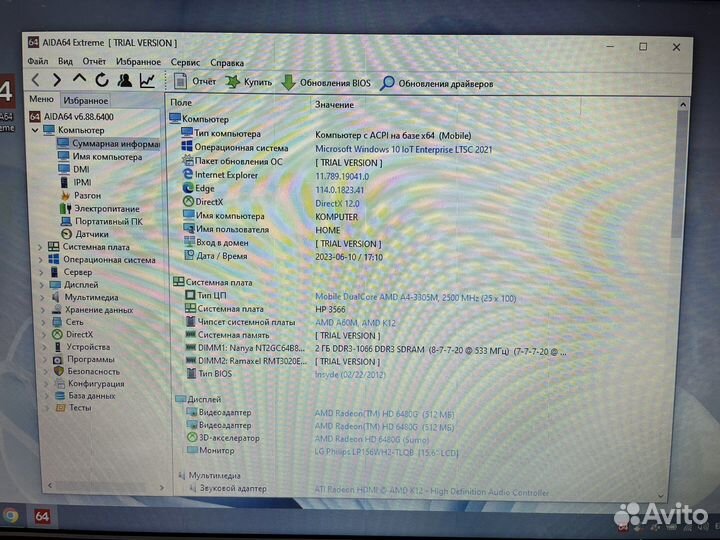The height and width of the screenshot is (540, 720).
Task: Open Insyde (02/22/2012) BIOS link
Action: (x=350, y=375)
